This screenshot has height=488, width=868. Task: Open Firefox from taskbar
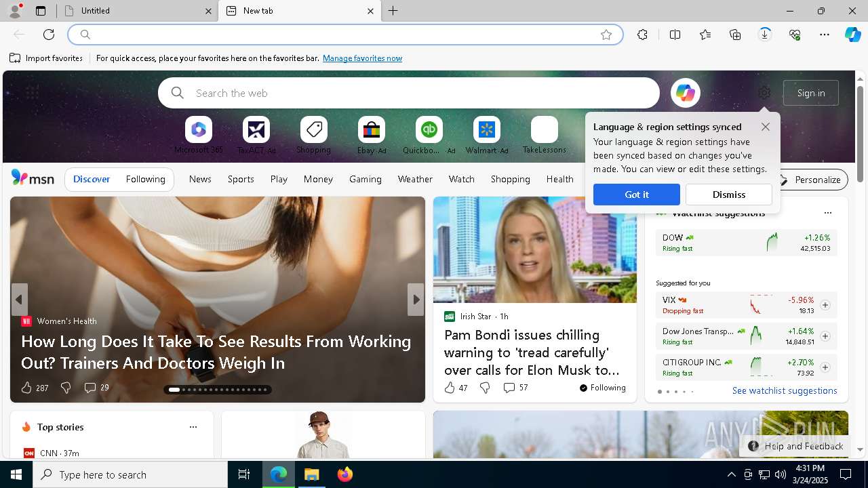click(x=345, y=474)
